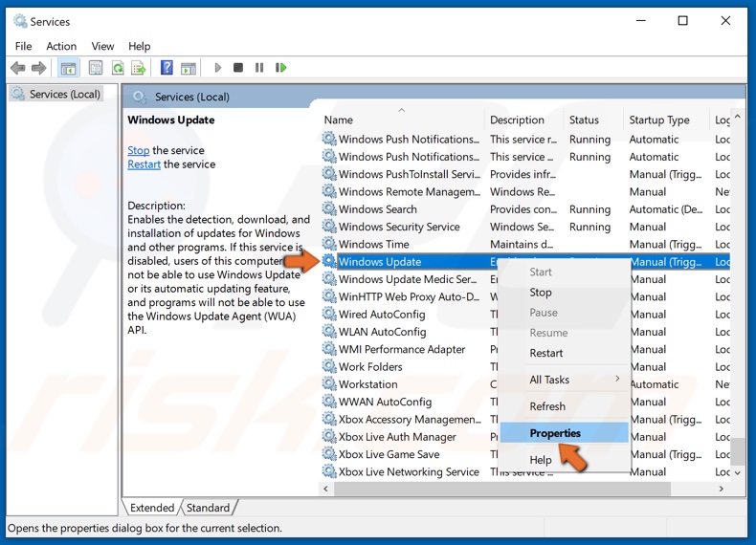Viewport: 756px width, 545px height.
Task: Select the Windows Update Medic Service row
Action: 525,279
